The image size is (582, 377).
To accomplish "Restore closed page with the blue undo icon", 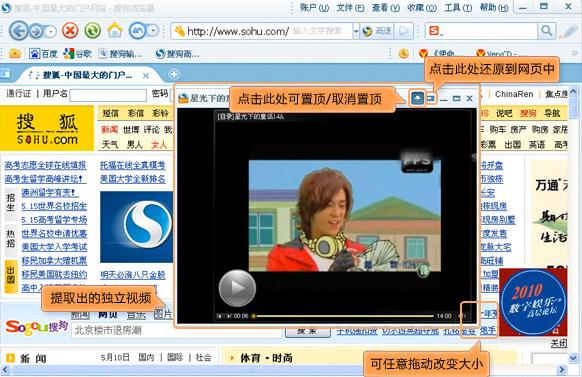I will pos(137,30).
